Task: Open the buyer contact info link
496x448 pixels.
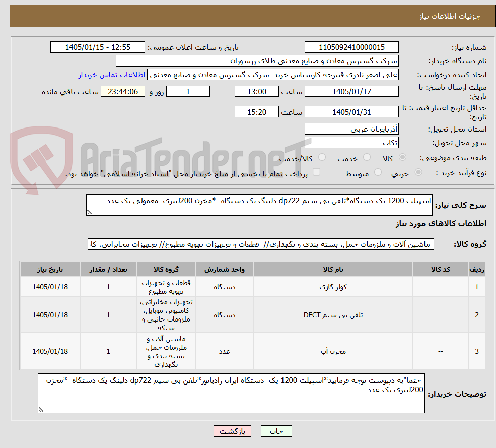Action: click(x=112, y=75)
